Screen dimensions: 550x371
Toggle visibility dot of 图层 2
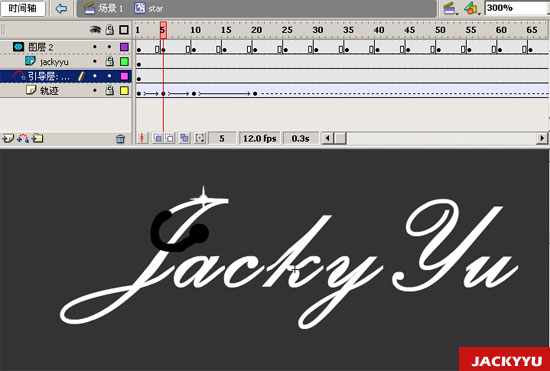(95, 47)
